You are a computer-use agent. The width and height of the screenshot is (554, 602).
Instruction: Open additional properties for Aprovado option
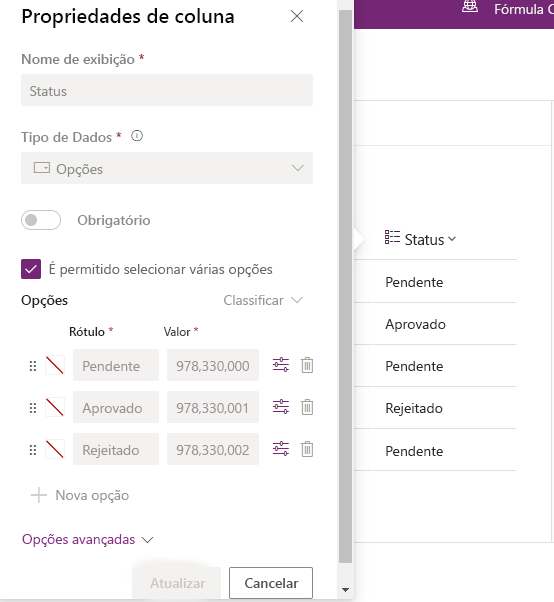point(281,407)
